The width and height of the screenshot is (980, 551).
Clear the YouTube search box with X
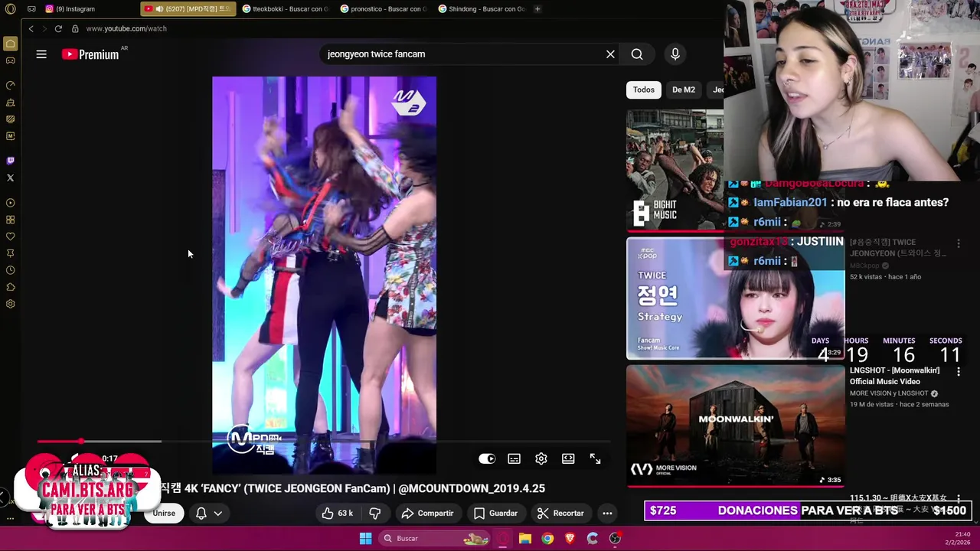tap(610, 54)
